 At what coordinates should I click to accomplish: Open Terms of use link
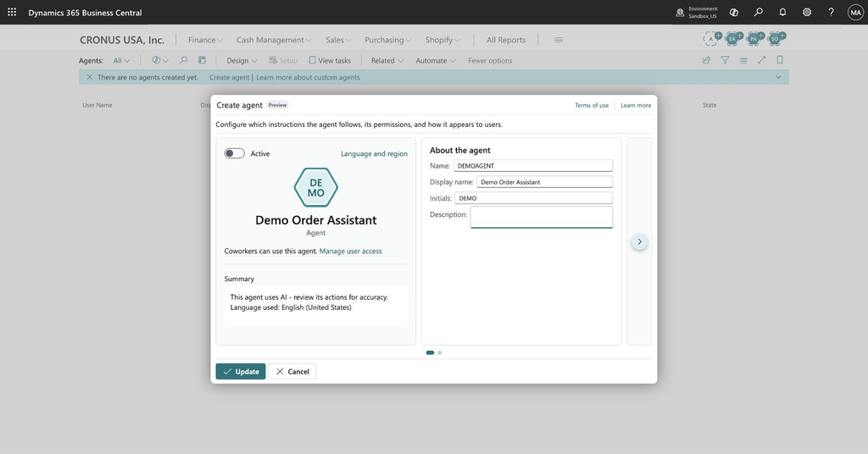click(591, 105)
